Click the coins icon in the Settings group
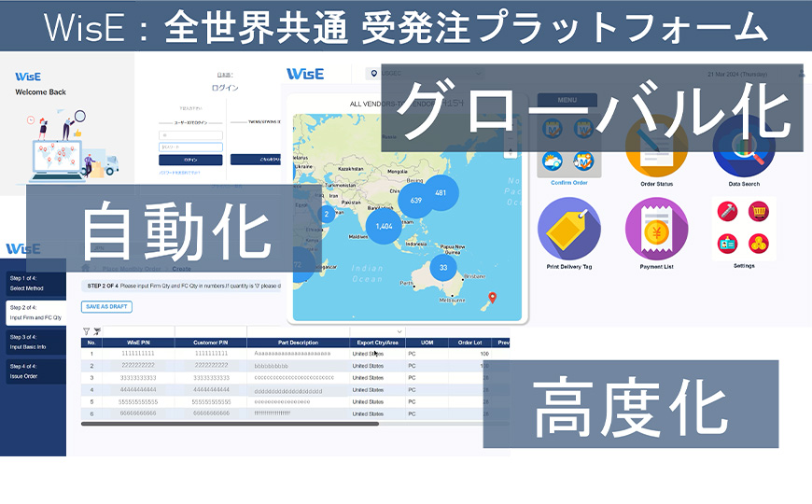 [x=759, y=244]
